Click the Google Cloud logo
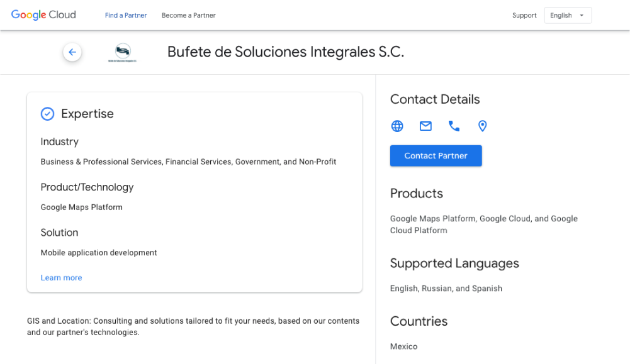Screen dimensions: 630x364 [43, 15]
